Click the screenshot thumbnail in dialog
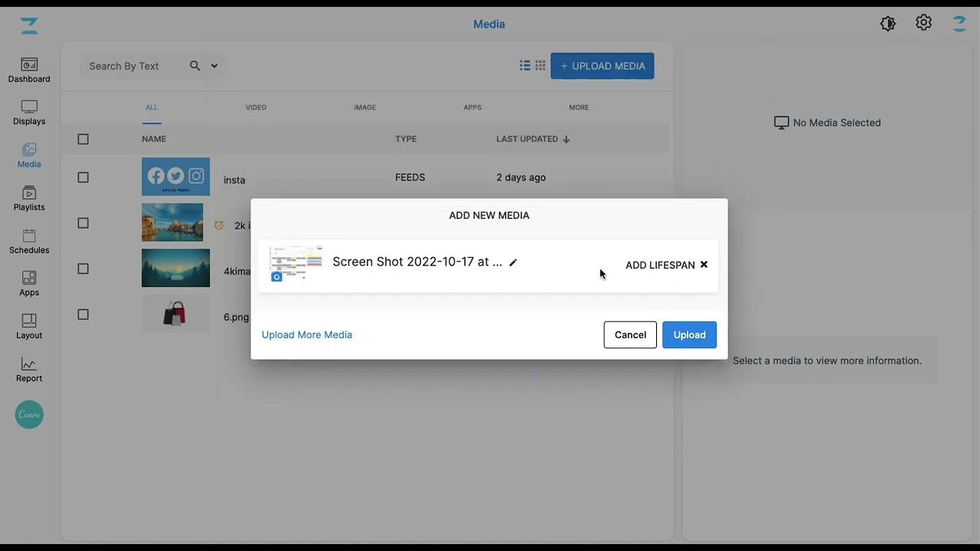Image resolution: width=980 pixels, height=551 pixels. pos(296,264)
